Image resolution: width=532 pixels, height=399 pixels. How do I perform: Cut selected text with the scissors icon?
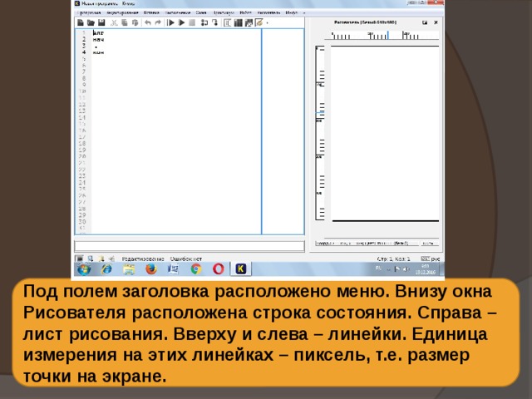click(x=114, y=22)
